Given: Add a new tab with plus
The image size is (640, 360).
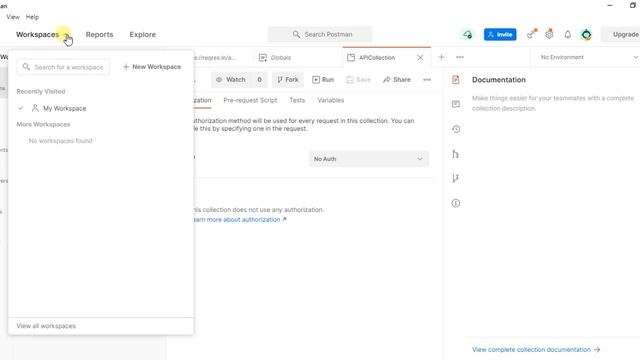Looking at the screenshot, I should (x=441, y=57).
